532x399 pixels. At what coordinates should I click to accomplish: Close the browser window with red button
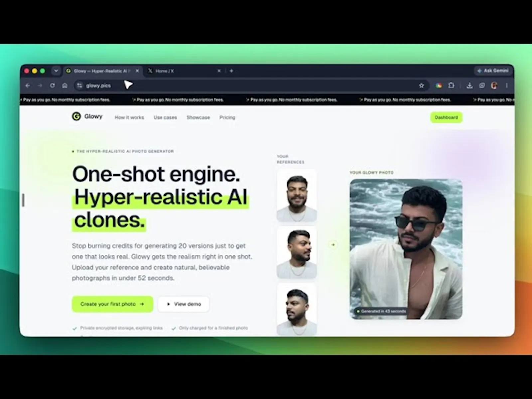click(x=27, y=71)
